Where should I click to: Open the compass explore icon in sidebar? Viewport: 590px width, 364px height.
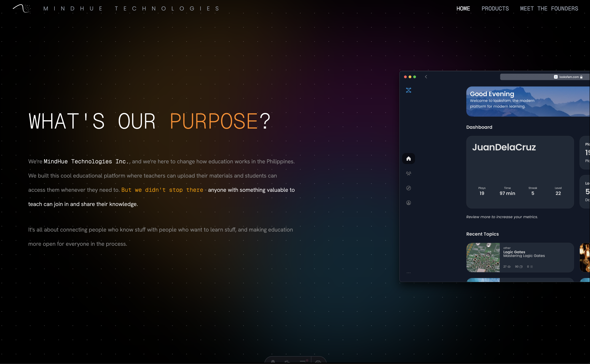409,188
